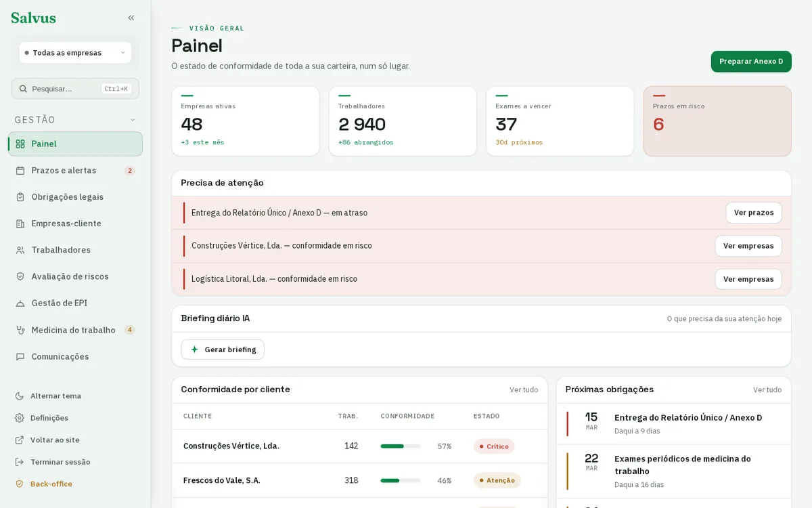Click the sparkle icon in Gerar briefing
This screenshot has height=508, width=812.
[195, 350]
